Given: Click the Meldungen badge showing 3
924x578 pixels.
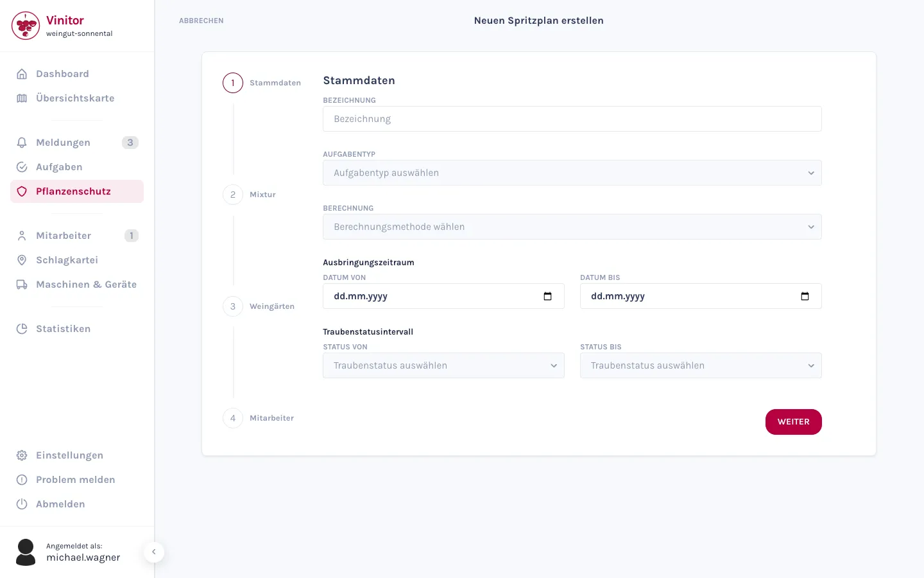Looking at the screenshot, I should pyautogui.click(x=130, y=143).
